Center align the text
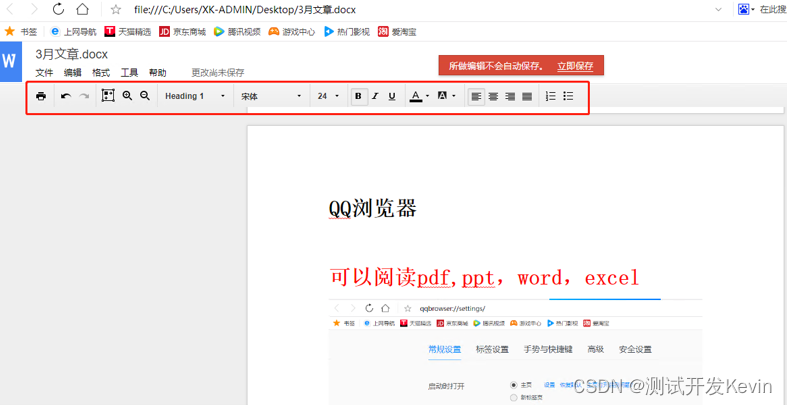Viewport: 787px width, 405px height. pos(493,97)
